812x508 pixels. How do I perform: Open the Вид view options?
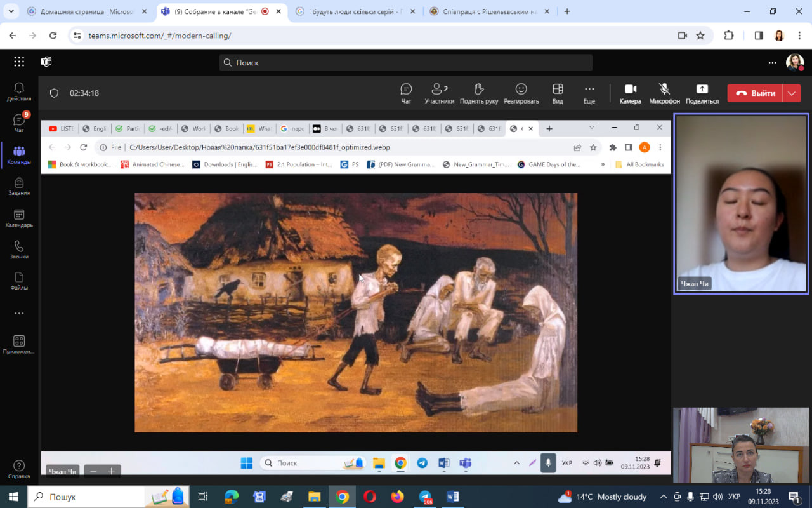(x=558, y=93)
